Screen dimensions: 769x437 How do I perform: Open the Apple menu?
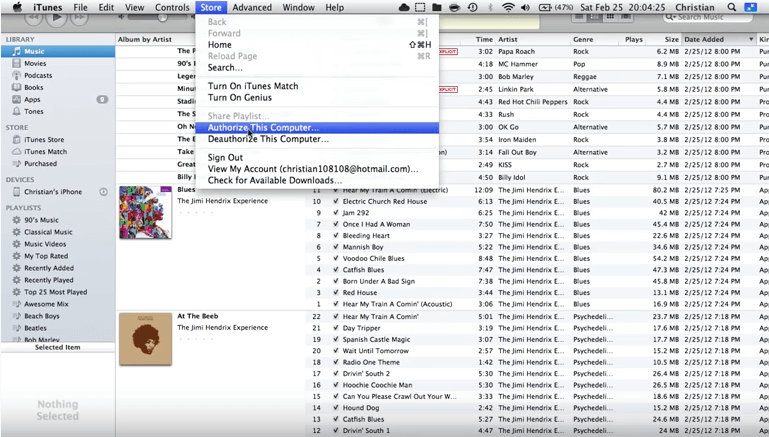pyautogui.click(x=17, y=7)
